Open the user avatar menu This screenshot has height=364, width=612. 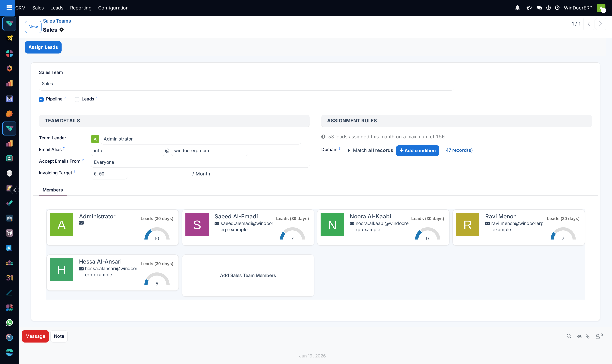tap(601, 8)
